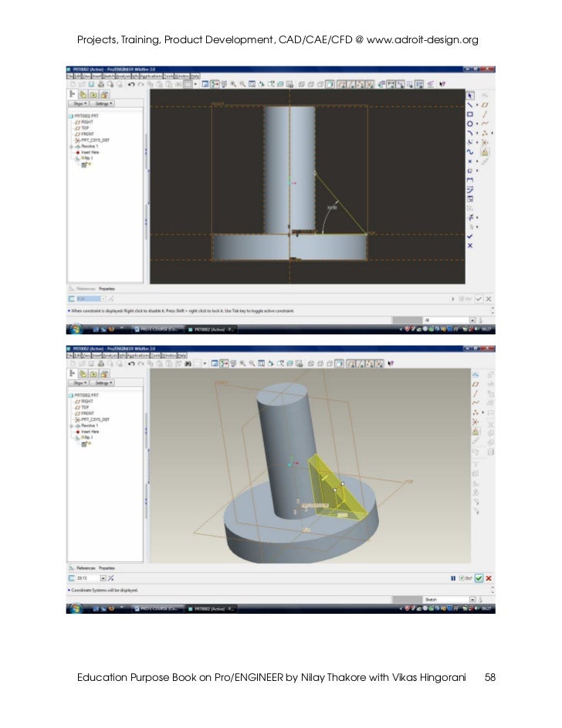Click Zoom Out in rib preview window toolbar
This screenshot has width=562, height=728.
coord(252,364)
